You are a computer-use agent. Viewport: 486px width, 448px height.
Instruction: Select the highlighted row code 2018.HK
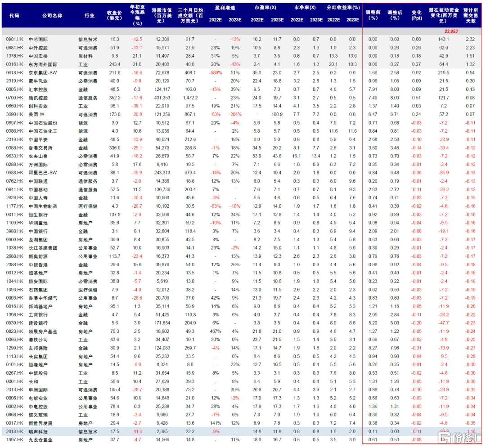point(14,431)
